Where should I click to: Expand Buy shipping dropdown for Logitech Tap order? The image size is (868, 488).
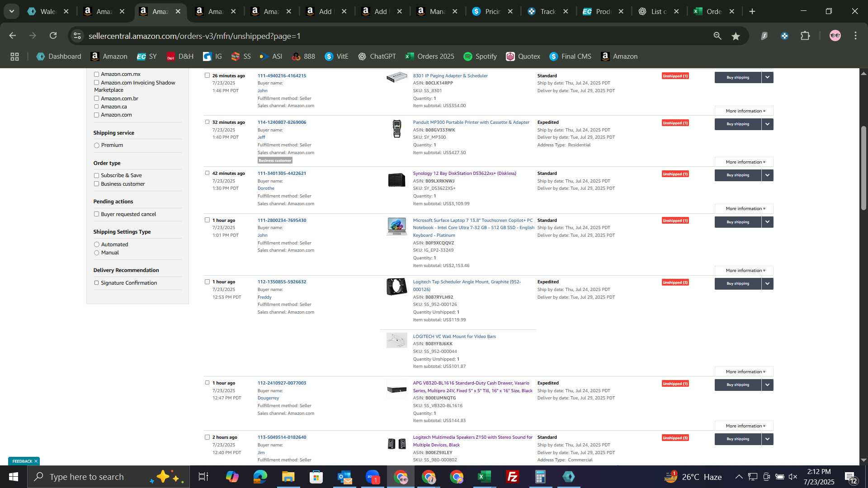(x=767, y=284)
